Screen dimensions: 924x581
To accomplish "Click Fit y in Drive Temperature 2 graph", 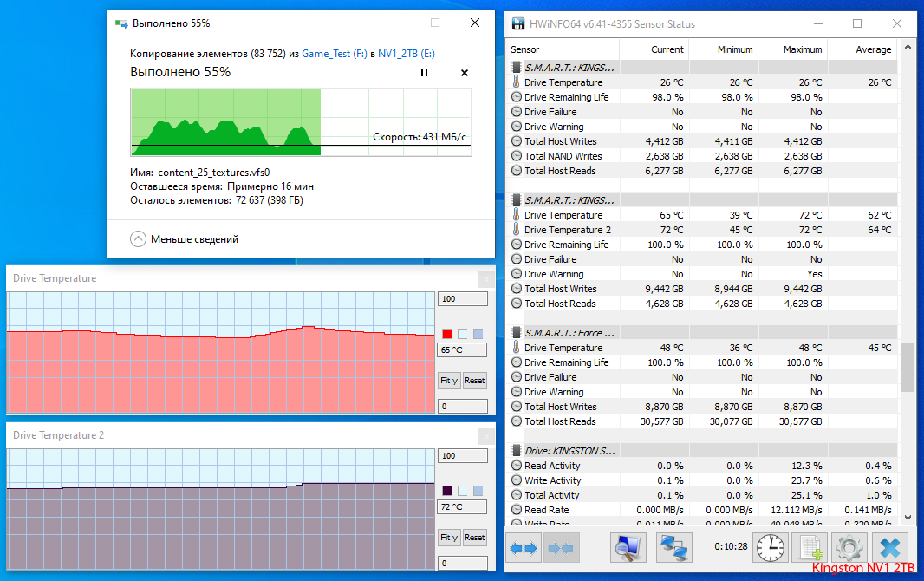I will (448, 538).
